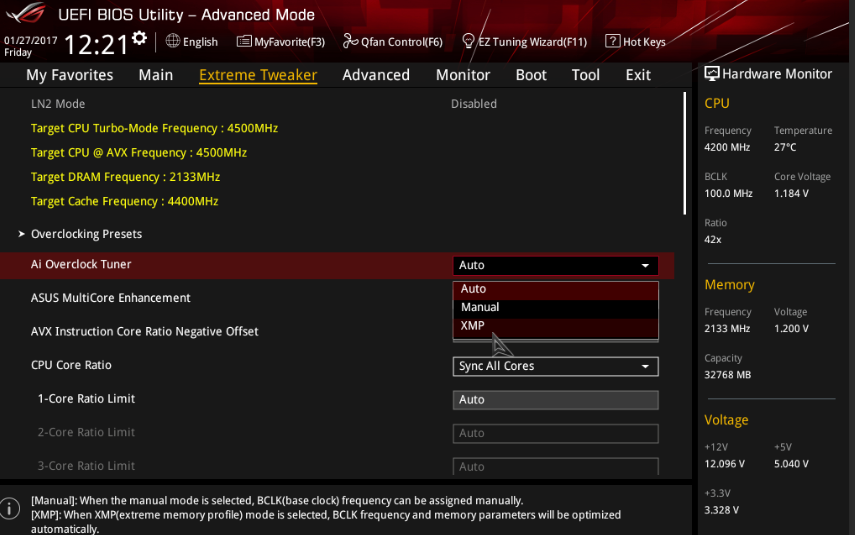855x535 pixels.
Task: Go to the Advanced tab
Action: pos(376,75)
